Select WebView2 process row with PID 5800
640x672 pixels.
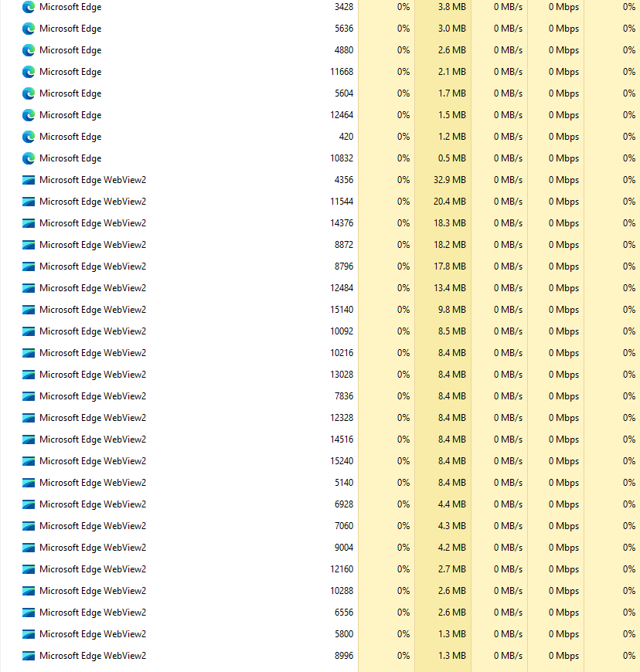tap(320, 634)
